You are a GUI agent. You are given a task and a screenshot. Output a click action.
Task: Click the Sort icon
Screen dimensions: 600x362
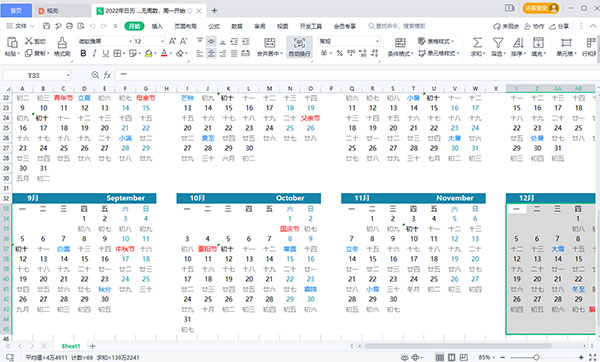point(518,42)
